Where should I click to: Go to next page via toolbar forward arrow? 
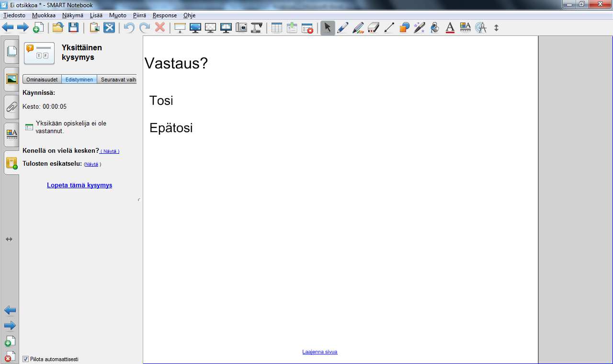tap(23, 27)
